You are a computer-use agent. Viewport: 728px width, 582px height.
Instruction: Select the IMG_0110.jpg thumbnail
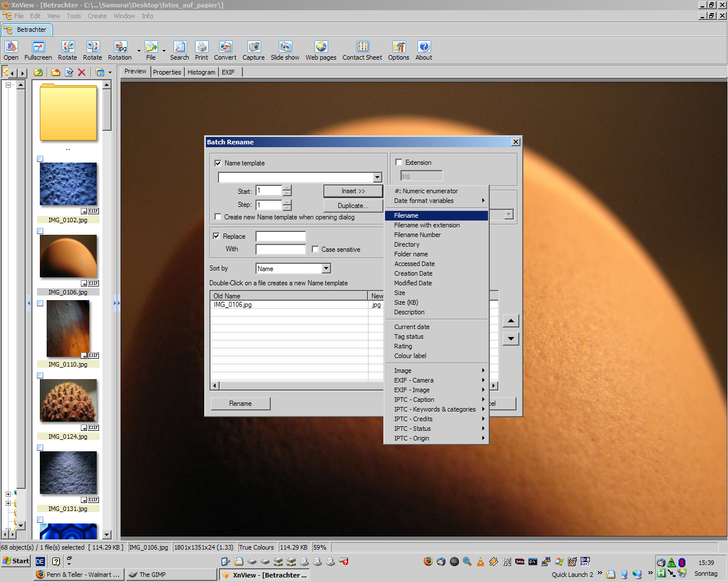(68, 329)
